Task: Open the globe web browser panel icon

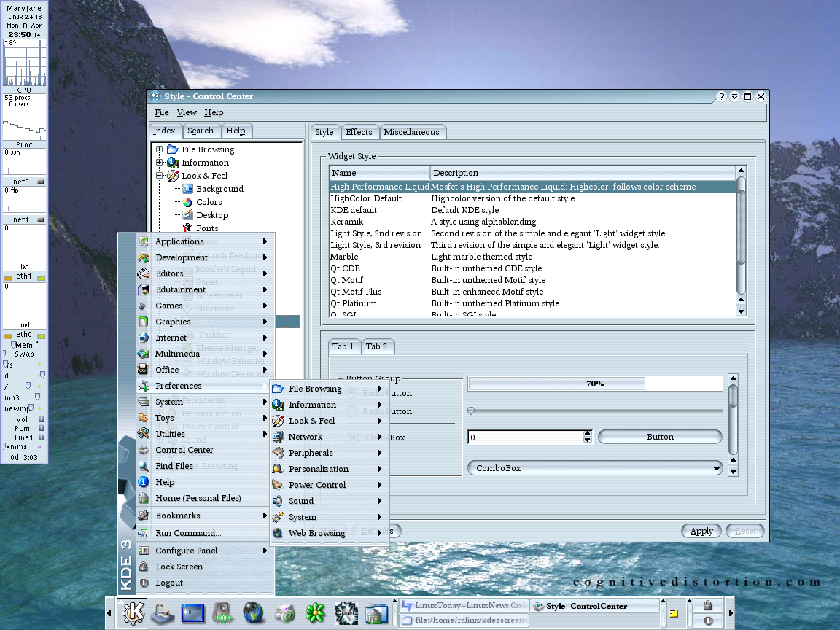Action: pos(254,613)
